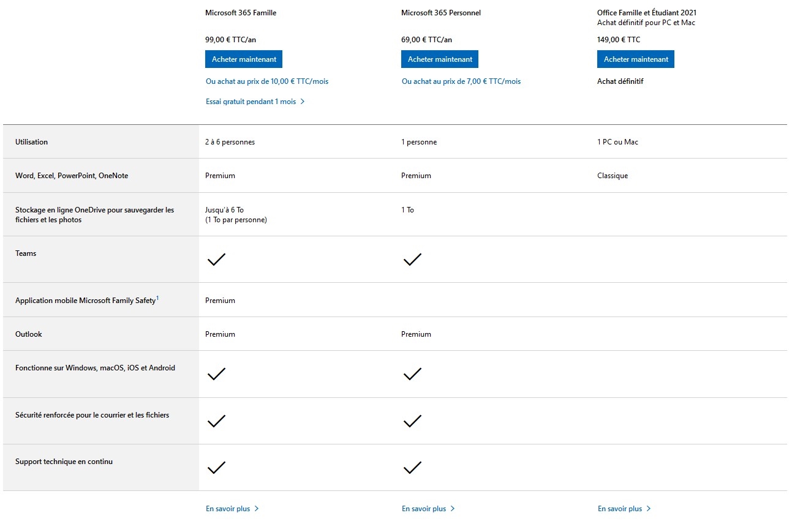Click the Word, Excel, PowerPoint, OneNote label
The image size is (792, 532).
(x=72, y=176)
